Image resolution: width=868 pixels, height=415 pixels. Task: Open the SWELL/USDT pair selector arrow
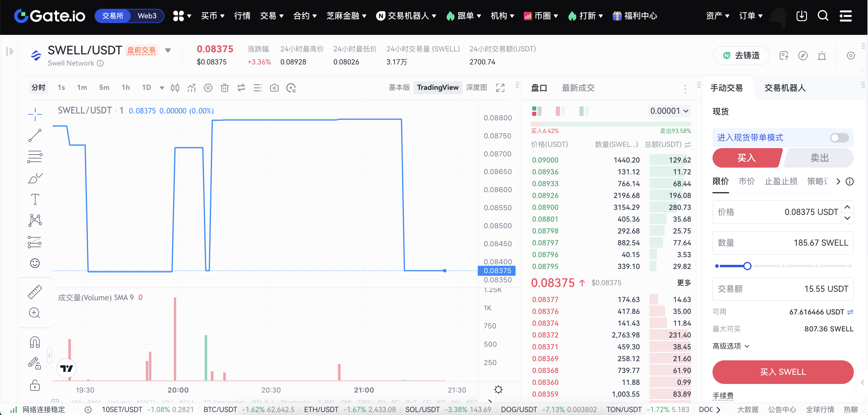[x=168, y=51]
